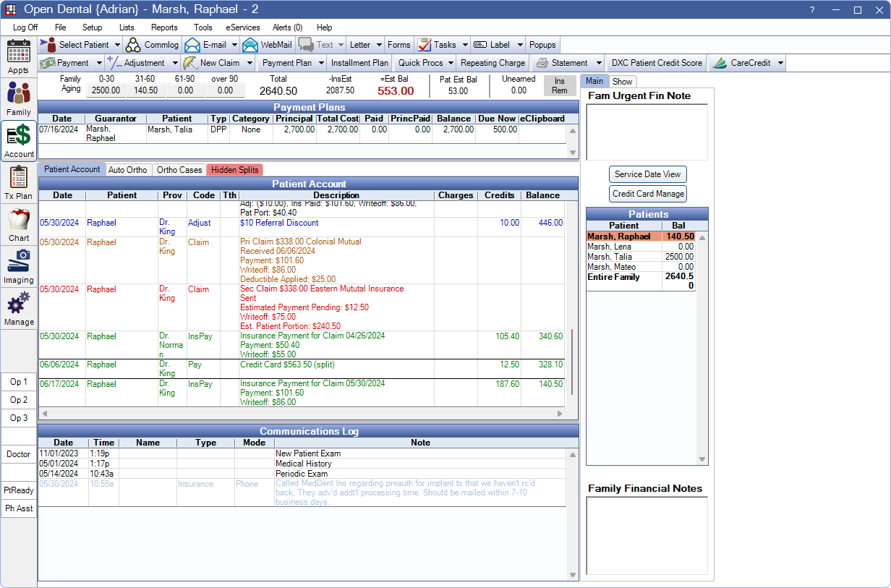Select the Entire Family row

pyautogui.click(x=641, y=281)
